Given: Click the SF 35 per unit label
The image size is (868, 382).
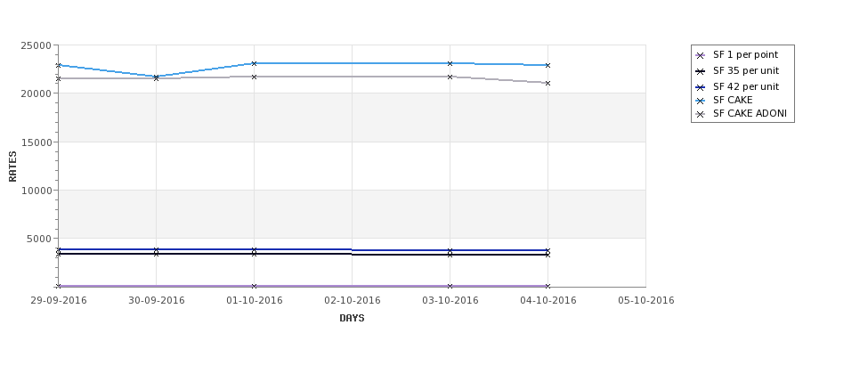Looking at the screenshot, I should tap(746, 71).
